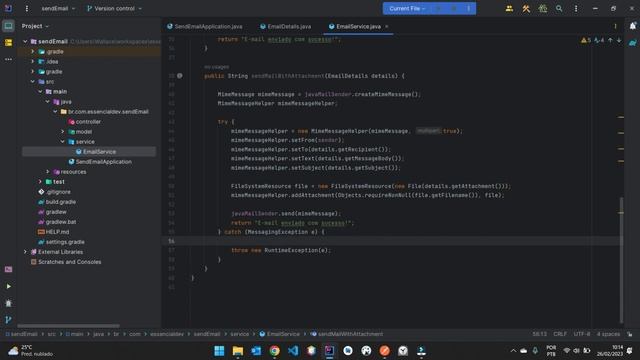This screenshot has width=640, height=360.
Task: Select SendEmailApplication in project tree
Action: point(100,162)
